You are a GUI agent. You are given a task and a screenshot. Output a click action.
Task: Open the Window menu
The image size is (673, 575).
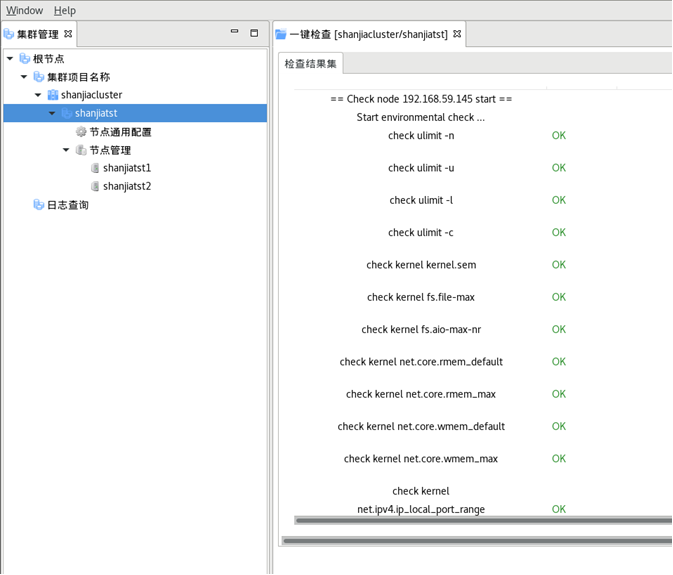(24, 10)
